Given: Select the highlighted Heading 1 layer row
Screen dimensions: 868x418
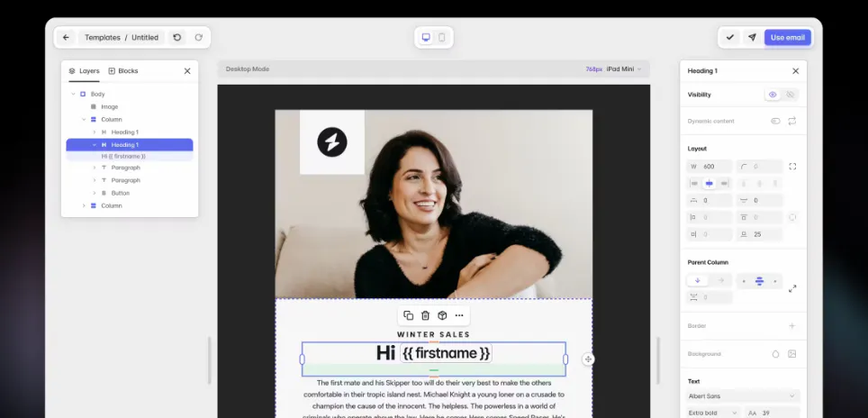Looking at the screenshot, I should click(x=130, y=145).
